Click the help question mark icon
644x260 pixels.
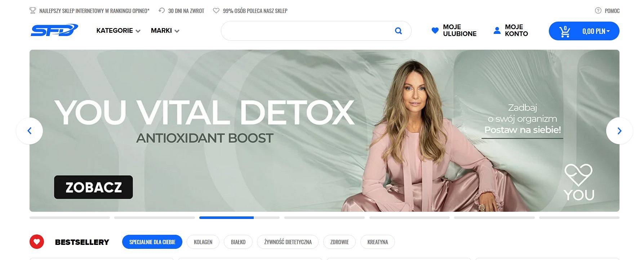(x=598, y=10)
